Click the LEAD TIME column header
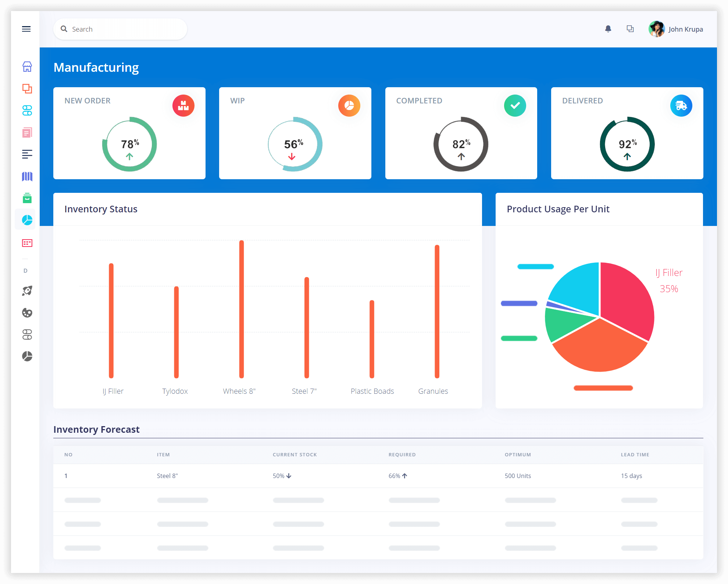 click(635, 454)
